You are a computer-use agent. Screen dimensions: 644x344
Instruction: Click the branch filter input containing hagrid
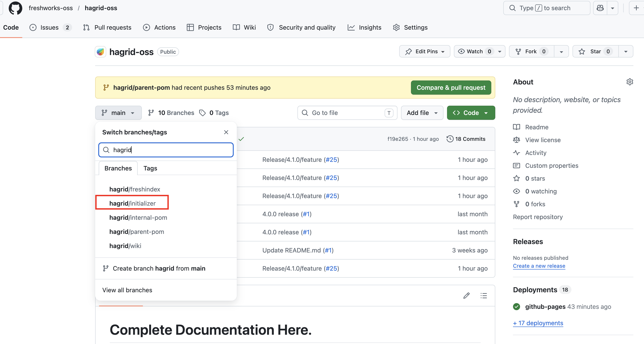pos(166,150)
